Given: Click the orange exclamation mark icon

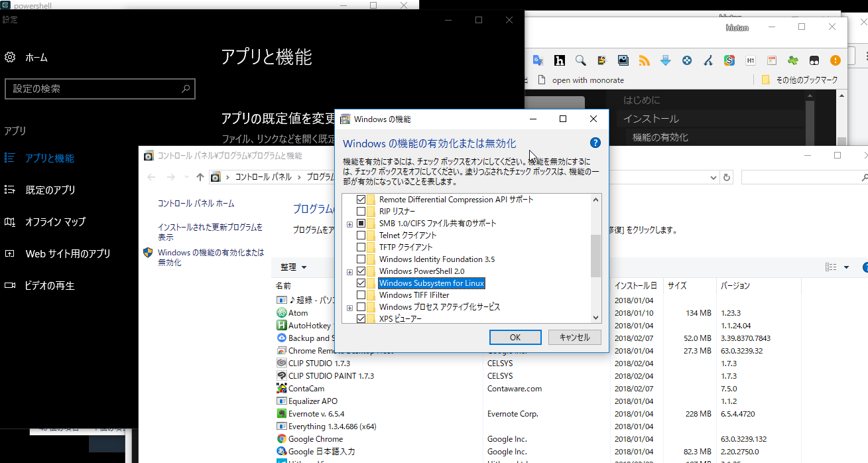Looking at the screenshot, I should (835, 60).
